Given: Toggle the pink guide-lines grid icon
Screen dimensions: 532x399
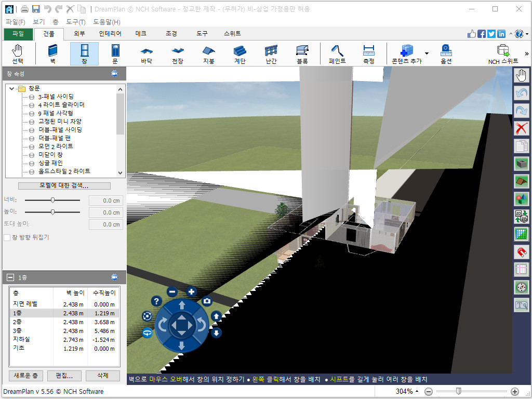Looking at the screenshot, I should (x=522, y=270).
